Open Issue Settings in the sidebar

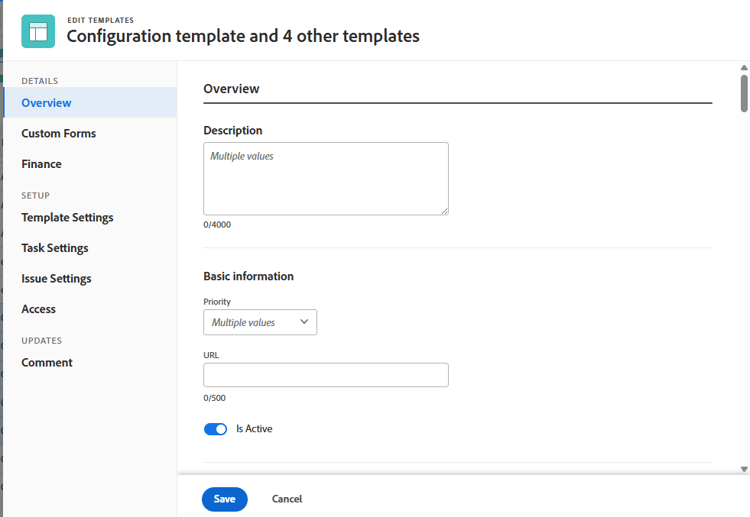(56, 278)
